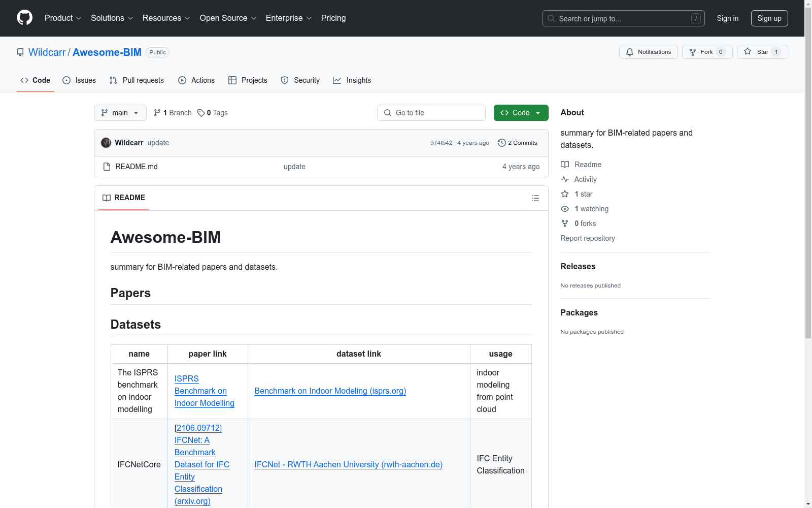Open the ISPRS Benchmark on Indoor Modelling paper
This screenshot has width=812, height=508.
tap(205, 391)
